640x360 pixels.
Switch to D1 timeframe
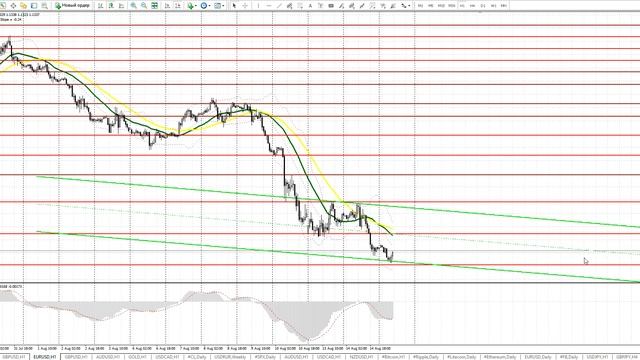483,6
